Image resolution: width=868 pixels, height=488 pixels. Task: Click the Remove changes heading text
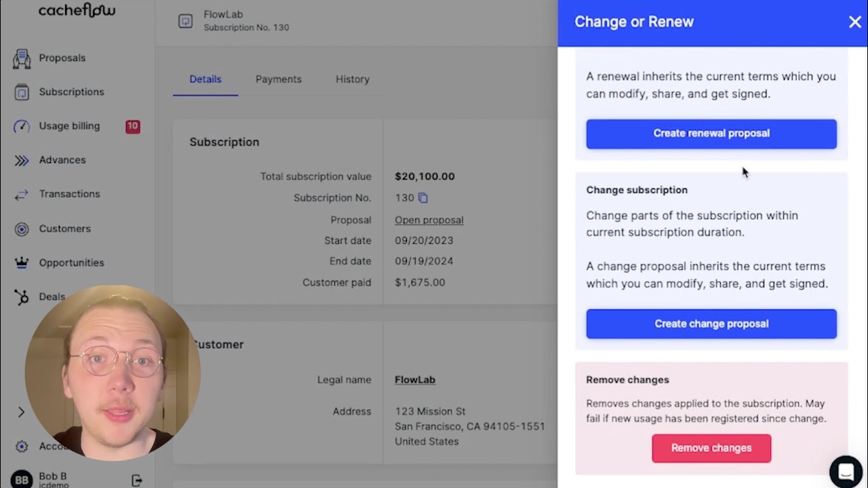(627, 380)
